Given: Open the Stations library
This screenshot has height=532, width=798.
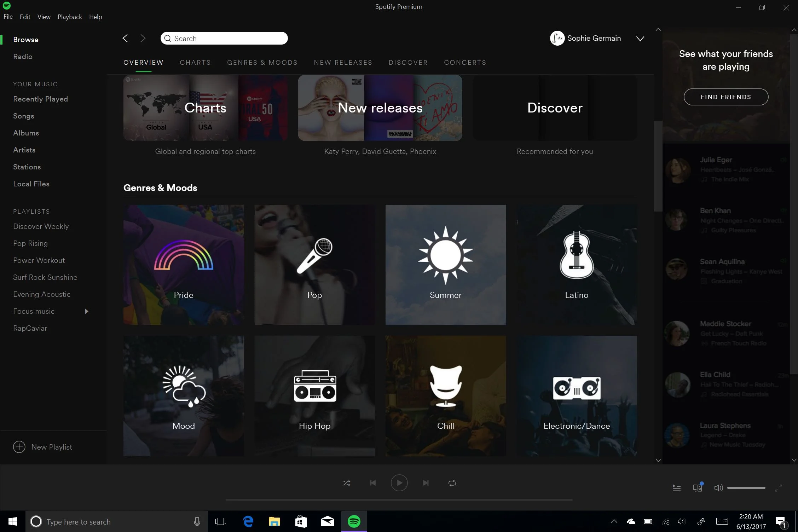Looking at the screenshot, I should tap(27, 167).
